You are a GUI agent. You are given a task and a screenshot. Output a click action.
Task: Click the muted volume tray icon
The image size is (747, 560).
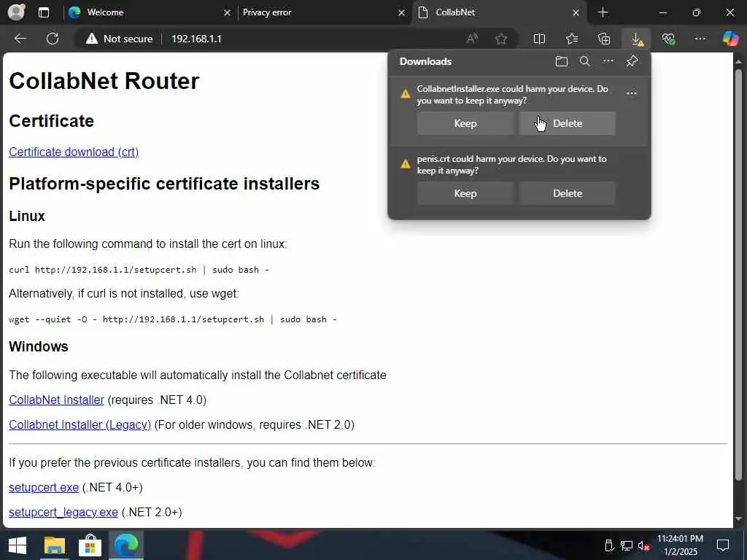point(643,545)
